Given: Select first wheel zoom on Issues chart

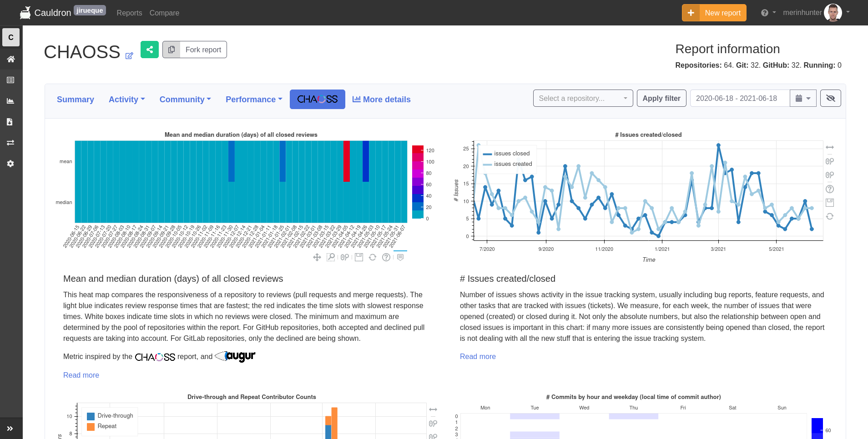Looking at the screenshot, I should [830, 161].
